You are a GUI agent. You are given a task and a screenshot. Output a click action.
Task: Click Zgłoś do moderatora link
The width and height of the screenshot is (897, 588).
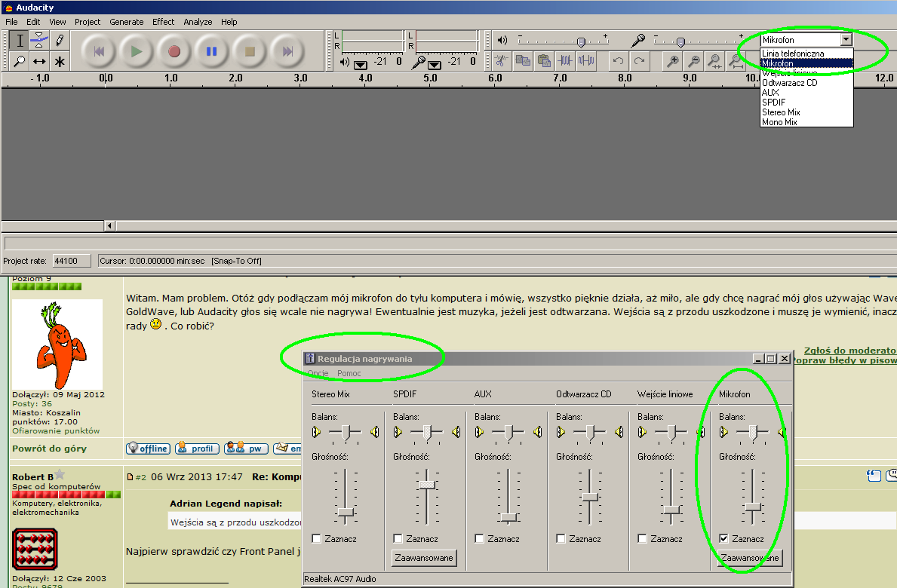850,351
